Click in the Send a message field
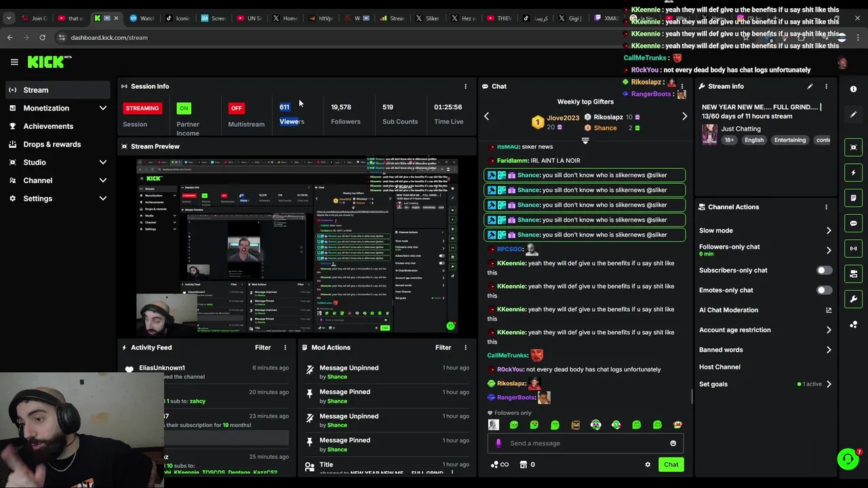The height and width of the screenshot is (488, 868). (585, 443)
